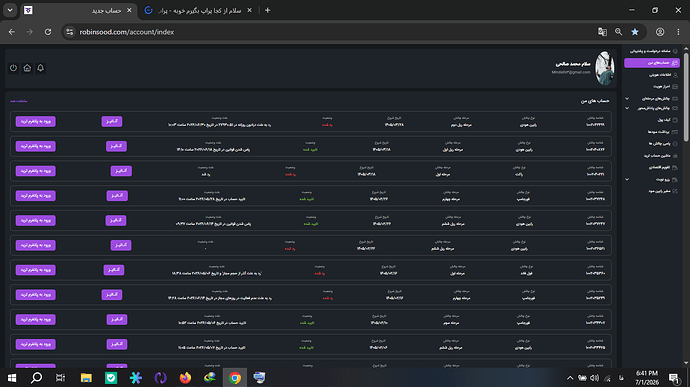
Task: Reload the page with refresh icon
Action: [x=48, y=32]
